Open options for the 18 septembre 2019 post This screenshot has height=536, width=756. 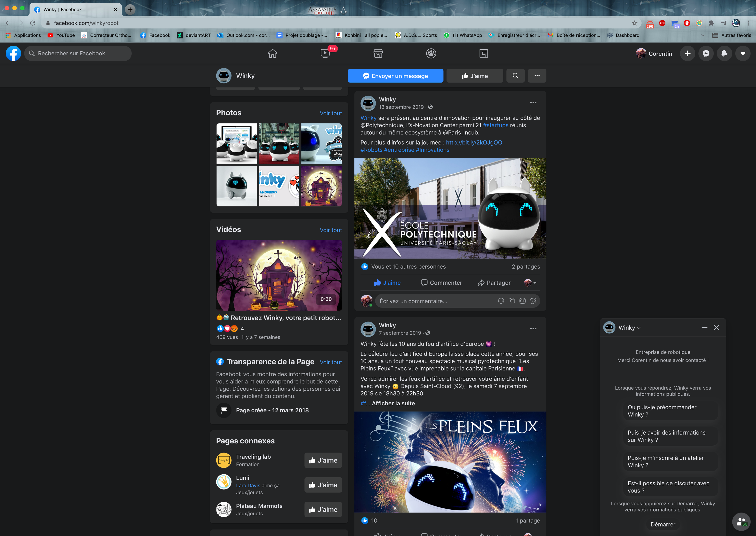click(533, 103)
